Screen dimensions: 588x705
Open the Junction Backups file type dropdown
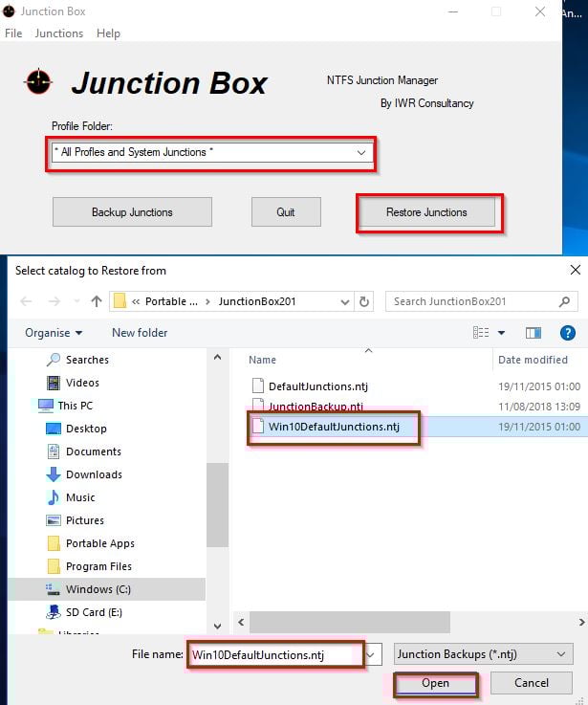click(x=483, y=654)
